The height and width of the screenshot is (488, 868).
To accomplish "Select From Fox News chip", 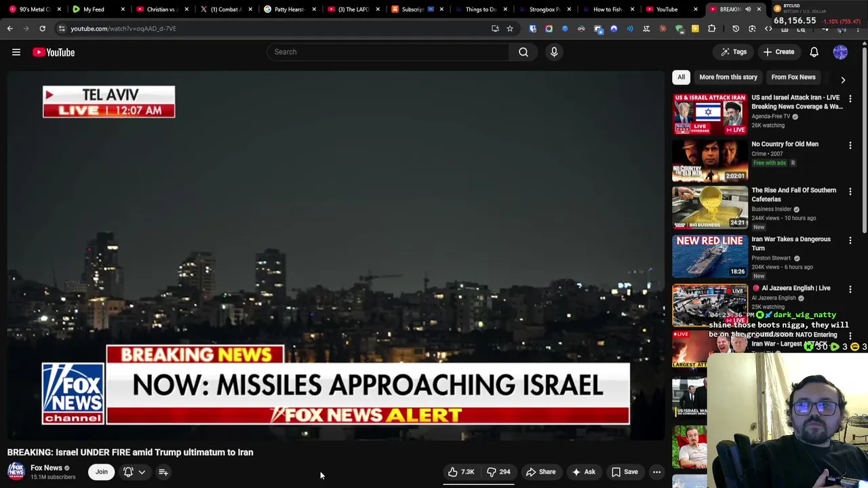I will click(x=793, y=77).
